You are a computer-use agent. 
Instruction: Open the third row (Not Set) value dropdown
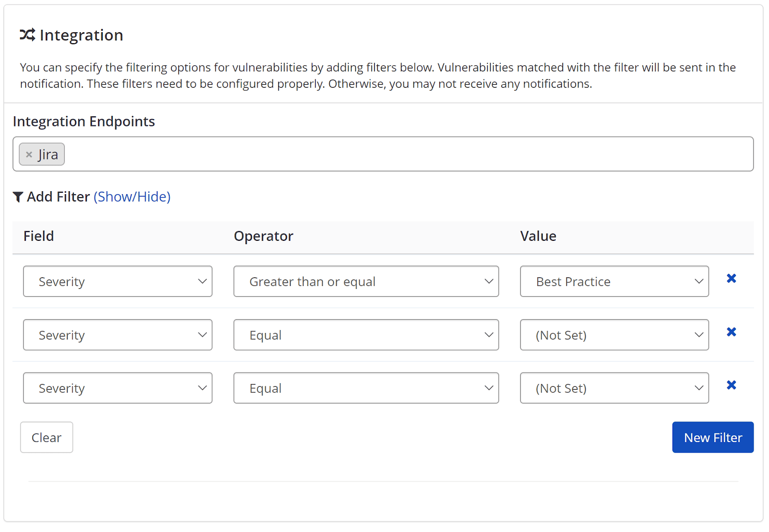click(x=614, y=388)
